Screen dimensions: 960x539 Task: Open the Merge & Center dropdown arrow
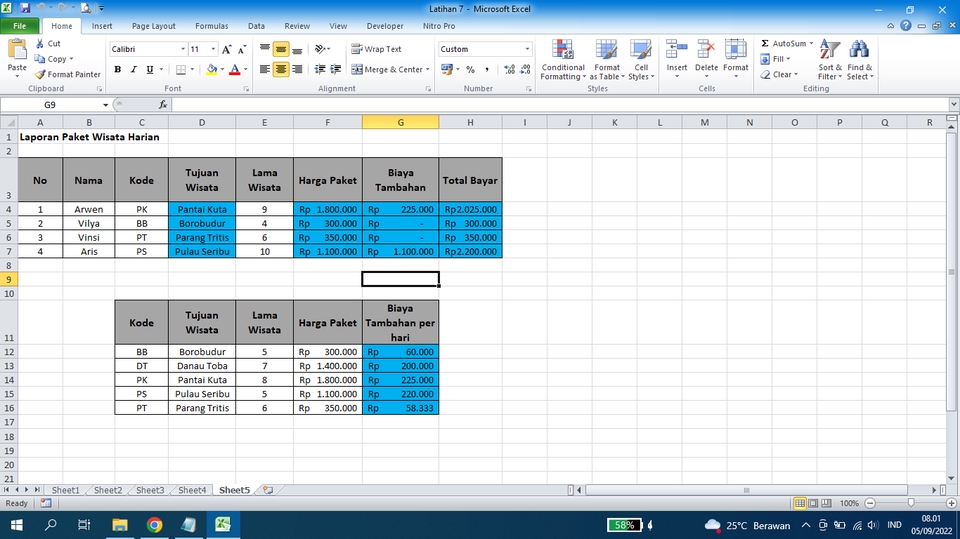[x=427, y=69]
